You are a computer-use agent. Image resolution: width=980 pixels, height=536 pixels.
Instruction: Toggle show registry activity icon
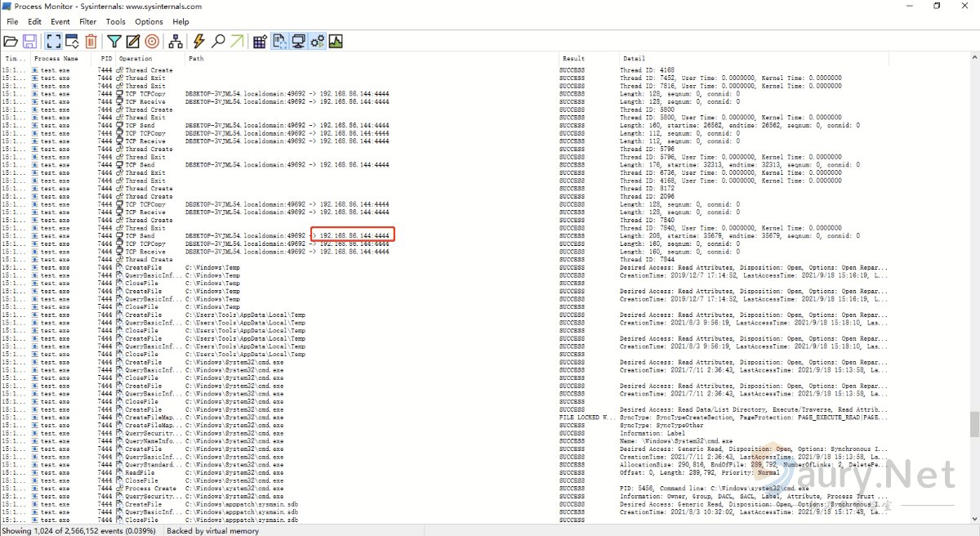[261, 41]
